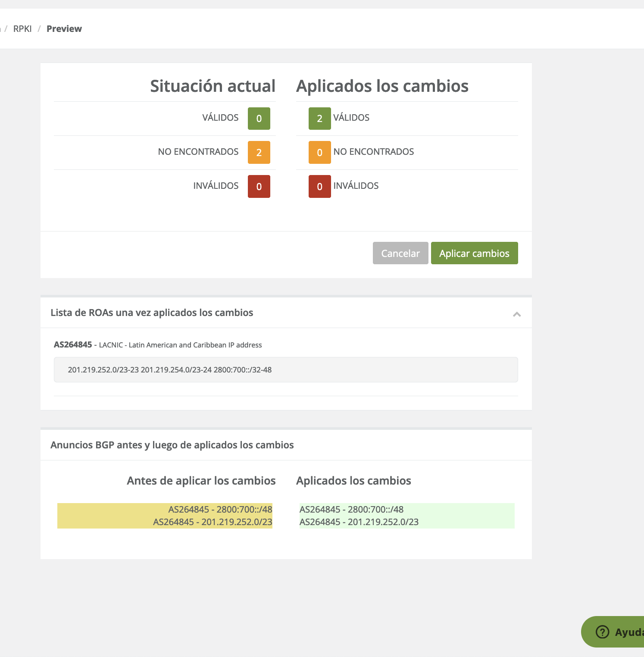
Task: Click red INVÁLIDOS badge under Aplicados los cambios
Action: click(319, 187)
